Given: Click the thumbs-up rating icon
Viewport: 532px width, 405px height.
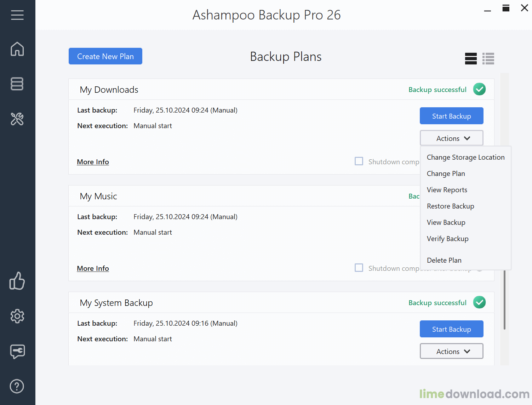Looking at the screenshot, I should [17, 281].
